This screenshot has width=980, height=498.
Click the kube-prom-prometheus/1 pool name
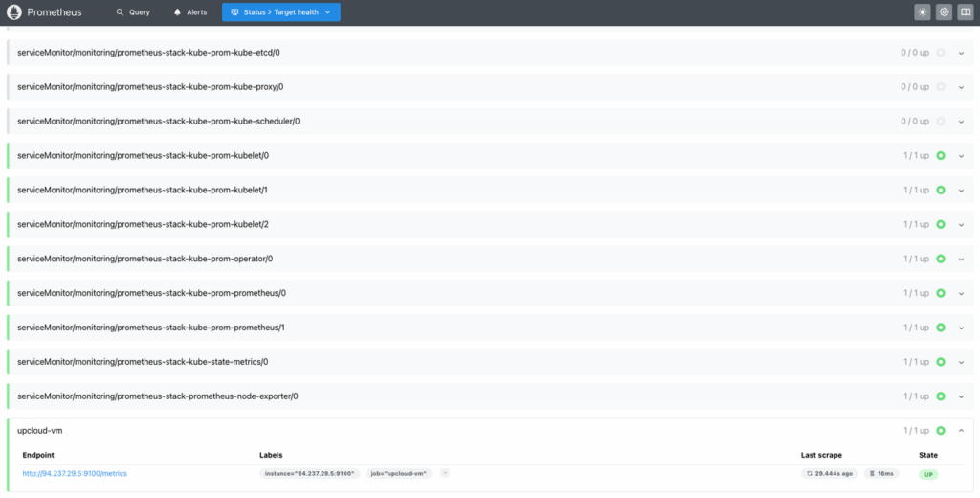[151, 328]
